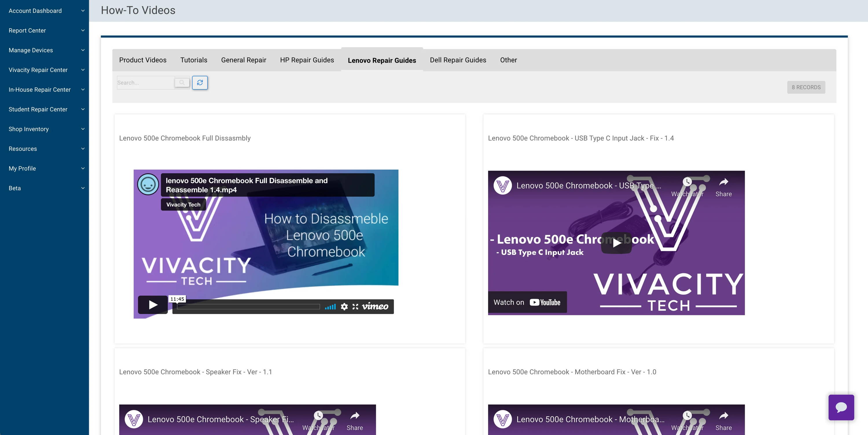The height and width of the screenshot is (435, 868).
Task: Share the Motherboard Fix video
Action: tap(723, 421)
